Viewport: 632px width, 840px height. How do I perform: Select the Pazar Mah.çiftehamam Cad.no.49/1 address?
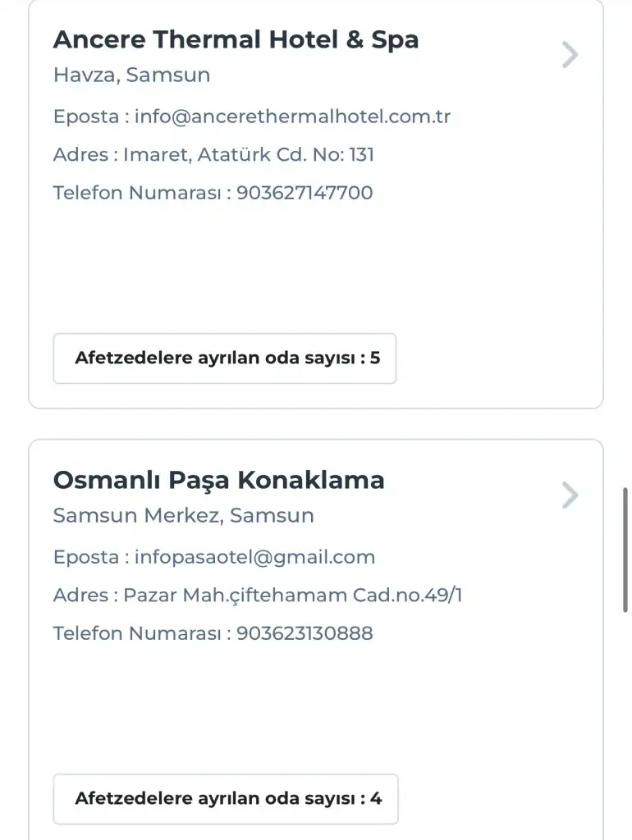293,595
